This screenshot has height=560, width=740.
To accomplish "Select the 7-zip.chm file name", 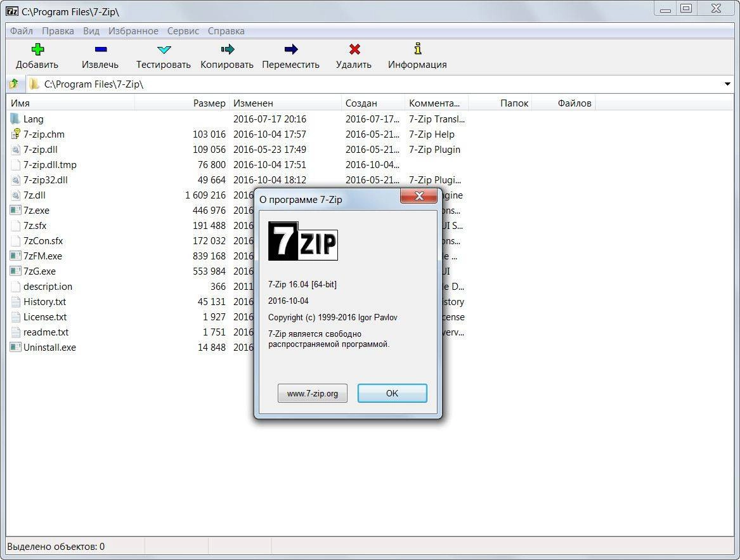I will tap(44, 134).
